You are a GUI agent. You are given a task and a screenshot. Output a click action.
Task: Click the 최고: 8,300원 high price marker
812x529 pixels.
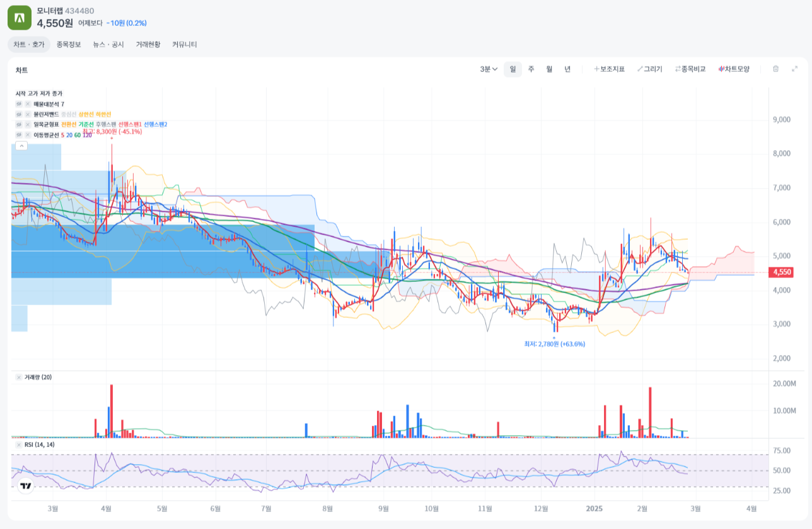click(x=112, y=132)
